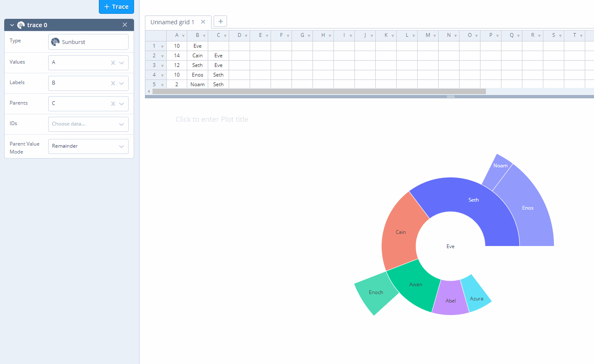
Task: Open row 5 options arrow
Action: (x=162, y=85)
